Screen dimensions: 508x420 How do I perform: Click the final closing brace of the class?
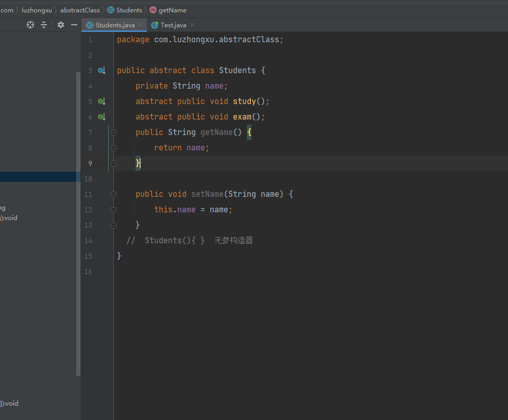119,256
